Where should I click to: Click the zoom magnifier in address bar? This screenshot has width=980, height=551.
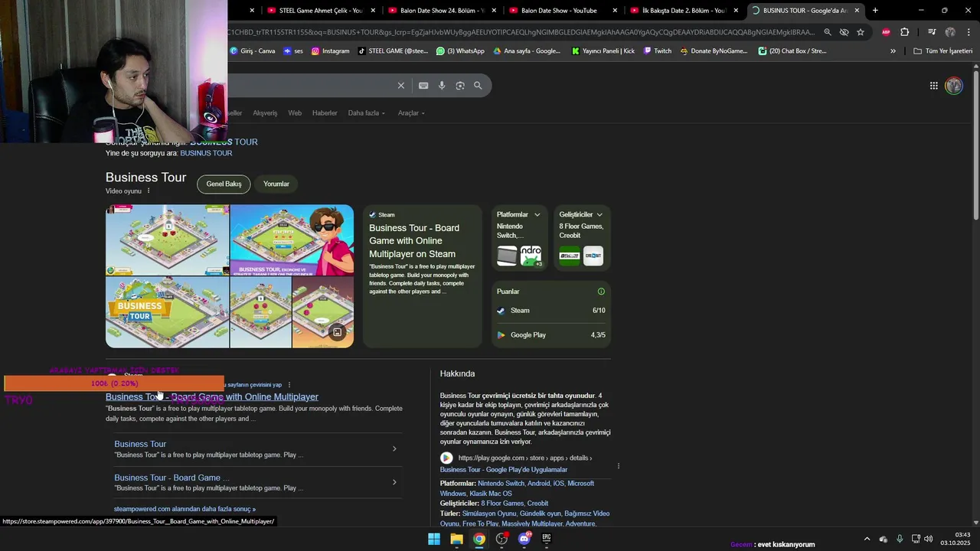pos(828,32)
